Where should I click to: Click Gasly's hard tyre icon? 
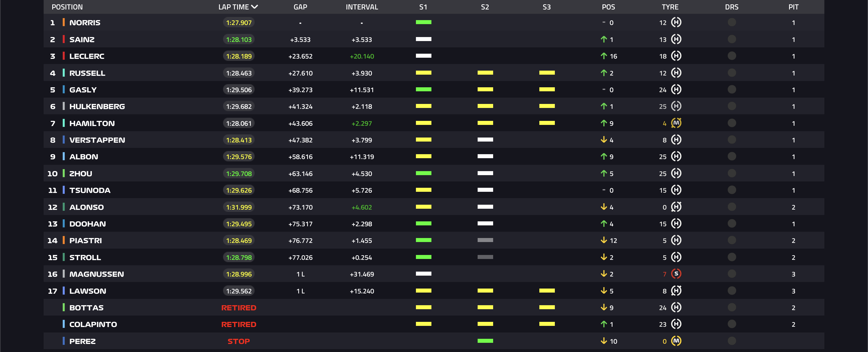676,89
